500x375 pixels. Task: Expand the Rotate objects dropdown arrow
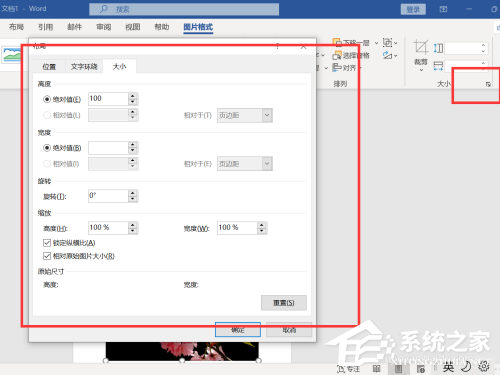pyautogui.click(x=396, y=56)
